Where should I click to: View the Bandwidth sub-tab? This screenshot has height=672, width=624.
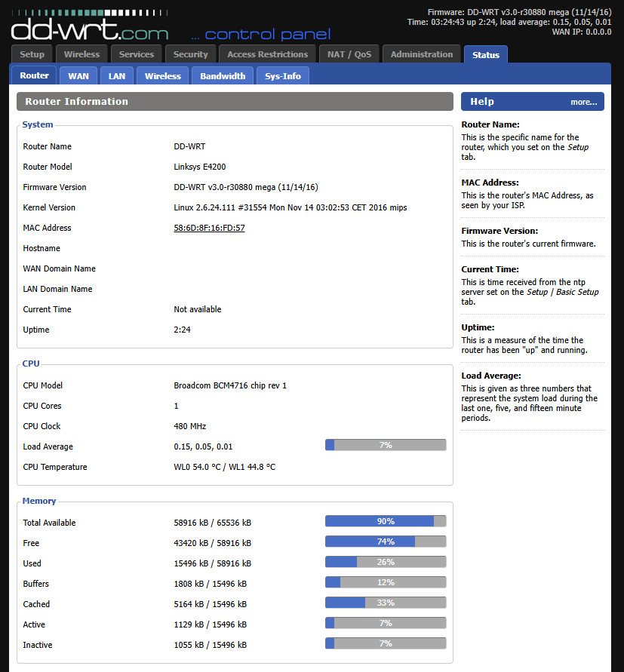pyautogui.click(x=222, y=75)
